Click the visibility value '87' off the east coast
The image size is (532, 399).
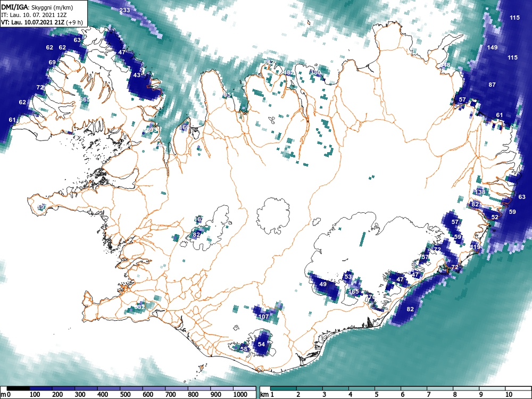[x=492, y=85]
